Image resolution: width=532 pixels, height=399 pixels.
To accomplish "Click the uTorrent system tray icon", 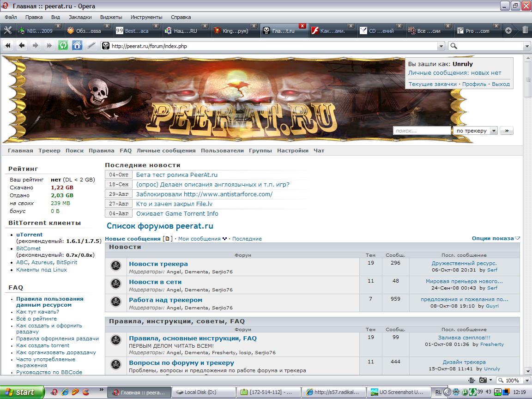I will [x=465, y=392].
